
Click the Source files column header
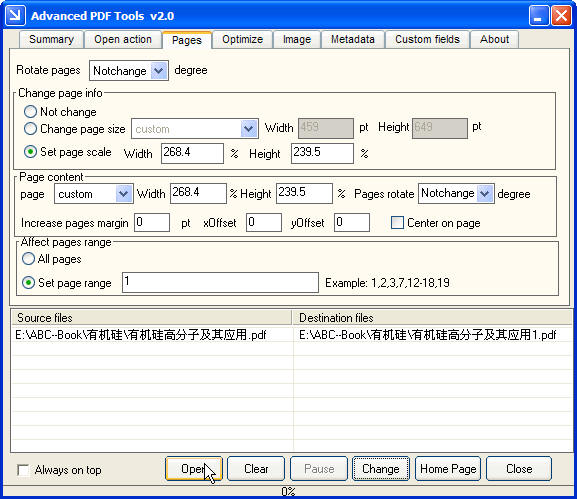[151, 318]
